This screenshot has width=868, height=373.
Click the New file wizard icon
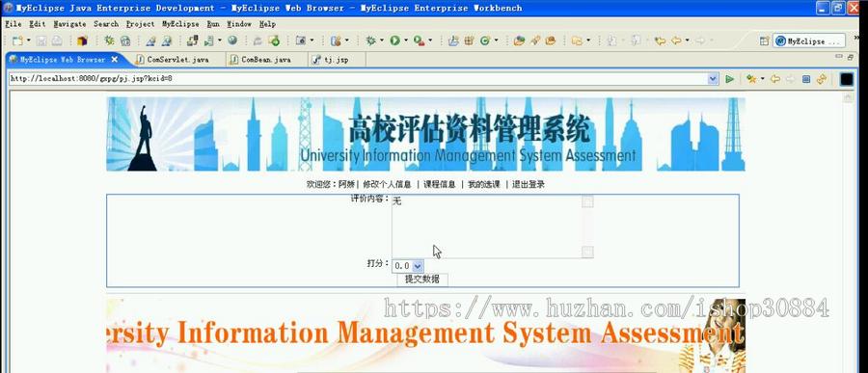pos(17,40)
